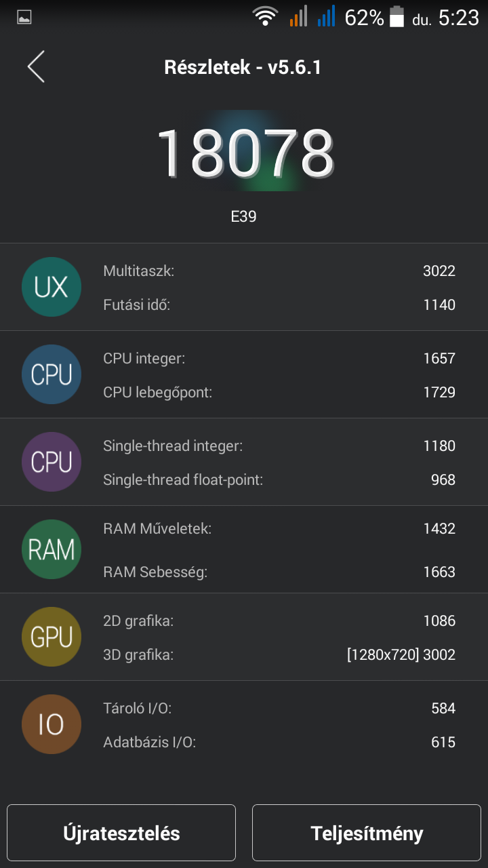This screenshot has height=868, width=488.
Task: Tap the teal UX category icon
Action: point(52,287)
